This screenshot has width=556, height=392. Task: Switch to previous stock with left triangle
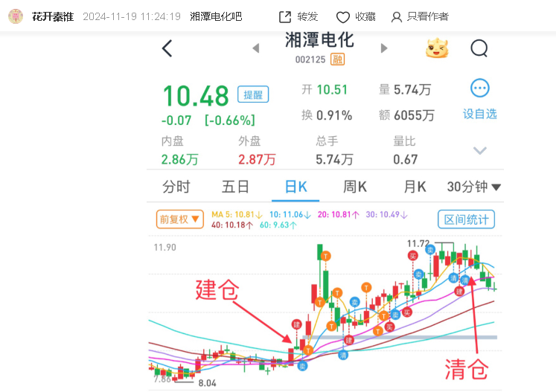(255, 48)
